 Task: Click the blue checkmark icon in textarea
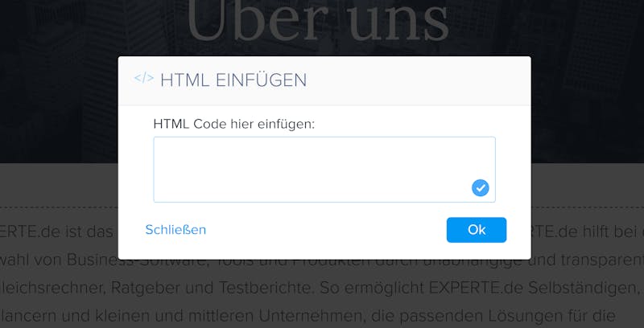click(x=480, y=188)
